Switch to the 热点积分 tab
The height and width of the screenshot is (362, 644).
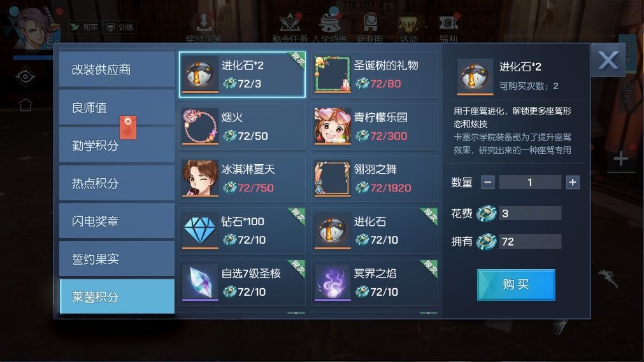(117, 183)
